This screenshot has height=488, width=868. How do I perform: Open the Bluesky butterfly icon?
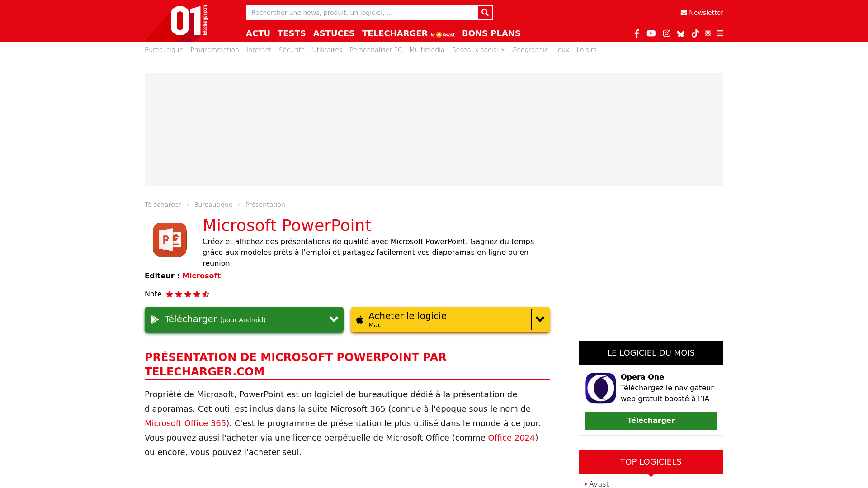click(x=681, y=33)
